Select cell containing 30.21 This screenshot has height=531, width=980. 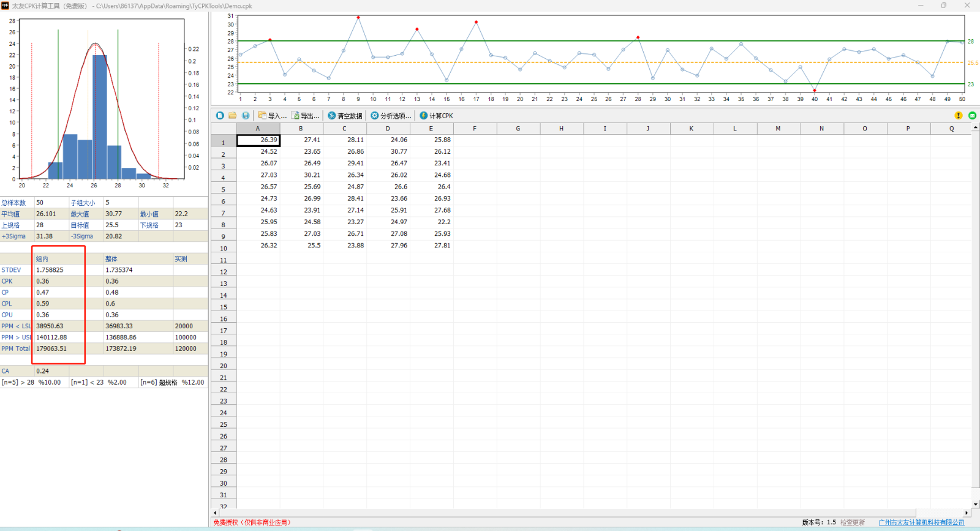click(301, 175)
